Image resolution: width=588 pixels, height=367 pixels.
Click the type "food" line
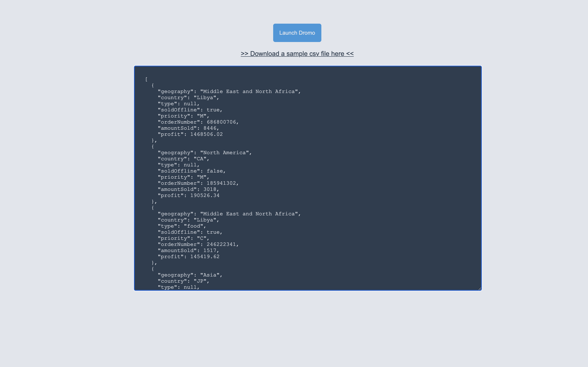182,226
